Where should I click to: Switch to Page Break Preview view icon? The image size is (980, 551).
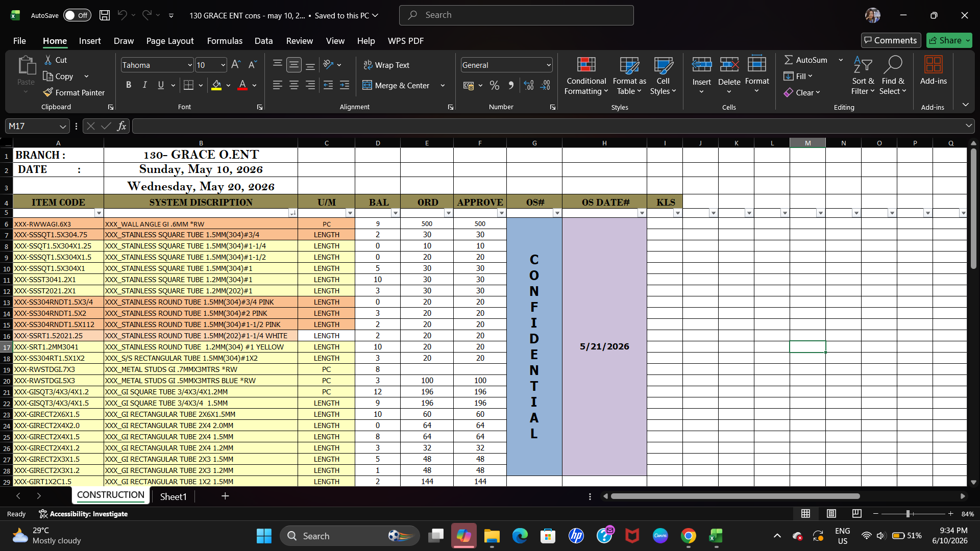[857, 513]
